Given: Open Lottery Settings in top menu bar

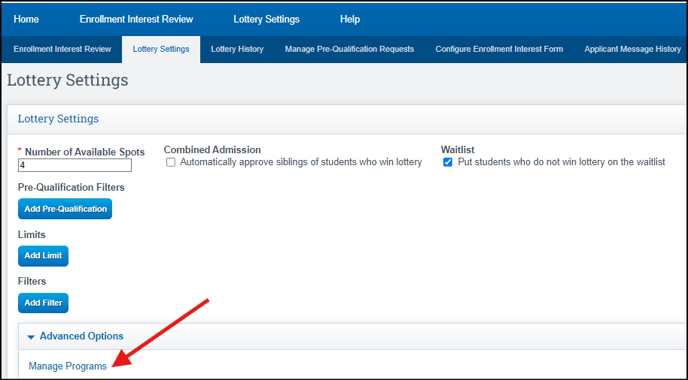Looking at the screenshot, I should click(x=266, y=19).
